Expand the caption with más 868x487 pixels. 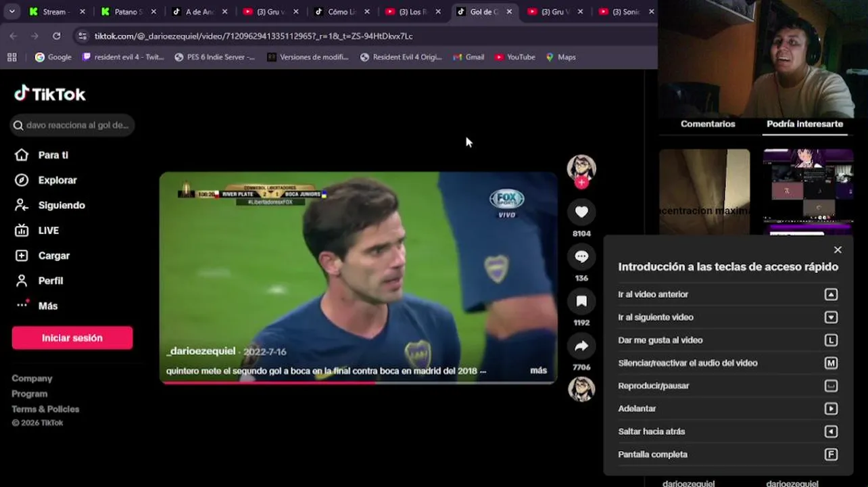pyautogui.click(x=539, y=371)
